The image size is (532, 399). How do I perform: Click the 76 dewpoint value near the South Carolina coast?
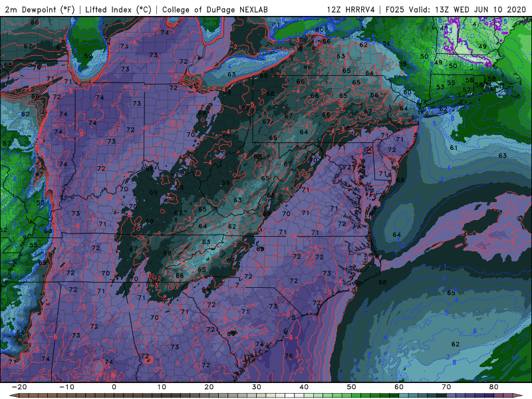pyautogui.click(x=289, y=356)
